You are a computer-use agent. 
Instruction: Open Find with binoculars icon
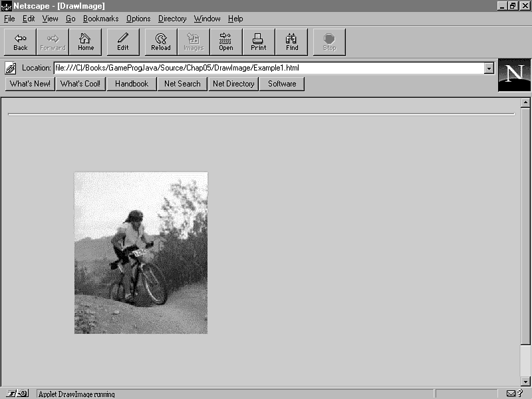292,42
